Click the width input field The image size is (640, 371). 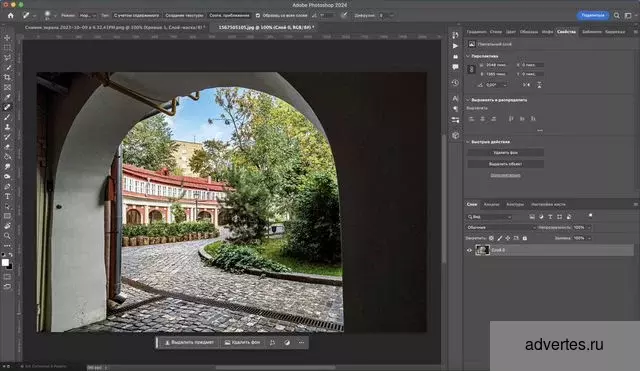(497, 65)
